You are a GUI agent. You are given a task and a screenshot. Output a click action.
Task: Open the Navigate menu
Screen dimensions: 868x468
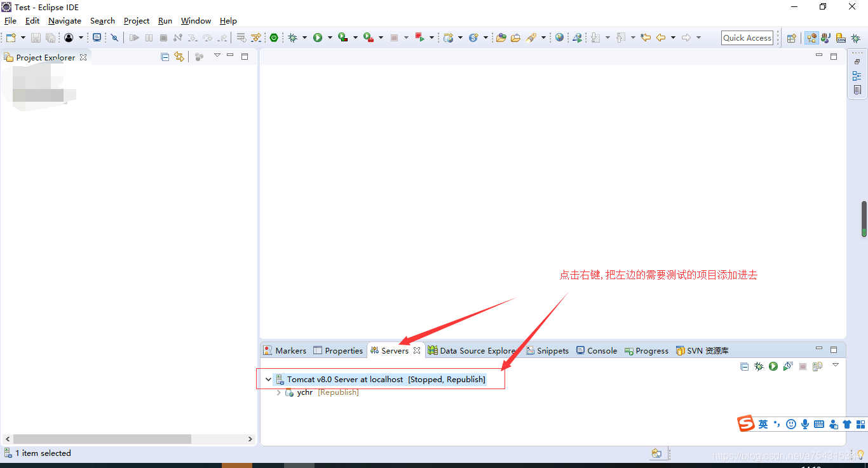[x=65, y=20]
